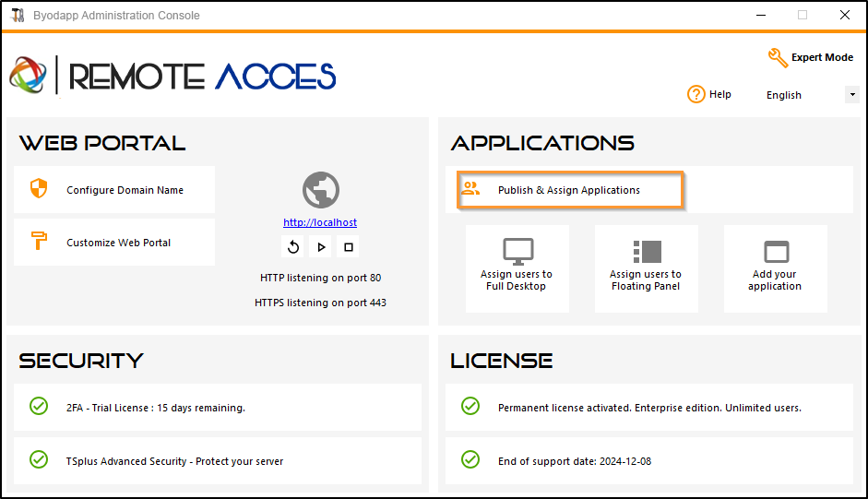This screenshot has height=499, width=868.
Task: Click Configure Domain Name
Action: click(114, 190)
